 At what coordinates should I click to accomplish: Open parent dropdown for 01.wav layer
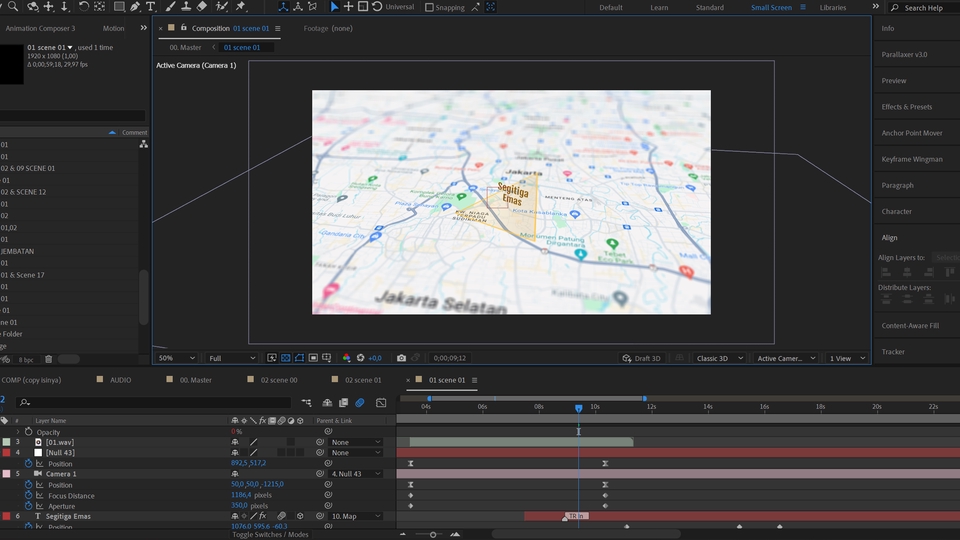(x=355, y=442)
